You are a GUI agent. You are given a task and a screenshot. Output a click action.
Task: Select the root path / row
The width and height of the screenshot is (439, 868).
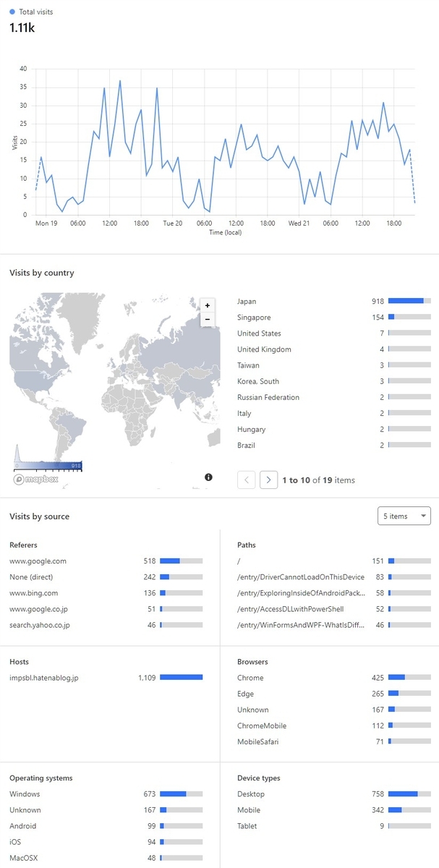pos(334,561)
